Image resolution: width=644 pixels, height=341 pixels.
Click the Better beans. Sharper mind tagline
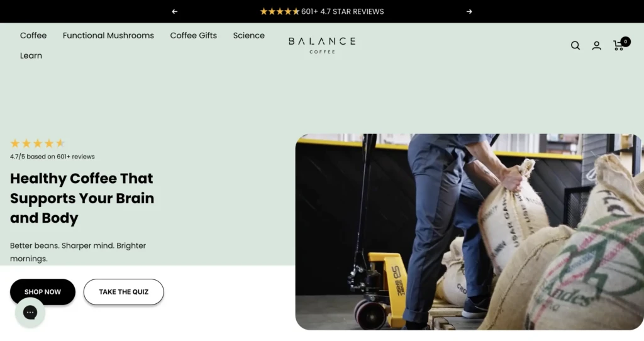(78, 252)
